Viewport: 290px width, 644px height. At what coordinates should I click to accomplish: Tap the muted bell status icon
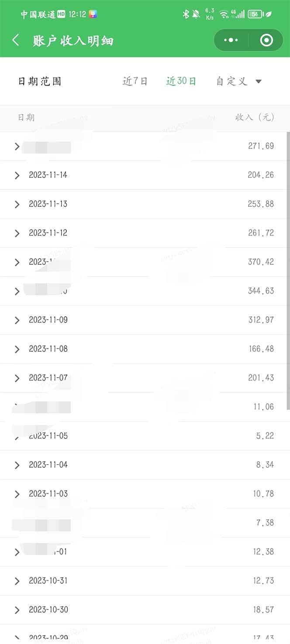[x=196, y=14]
